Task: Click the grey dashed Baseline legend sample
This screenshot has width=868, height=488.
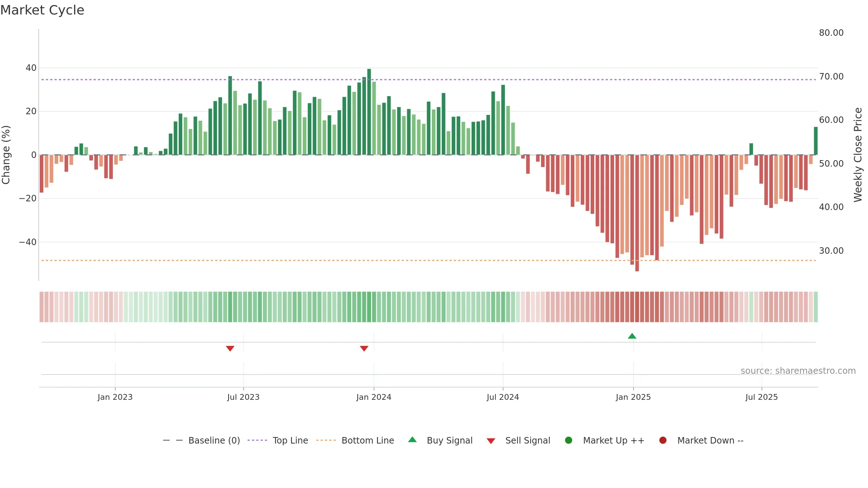Action: pos(173,440)
